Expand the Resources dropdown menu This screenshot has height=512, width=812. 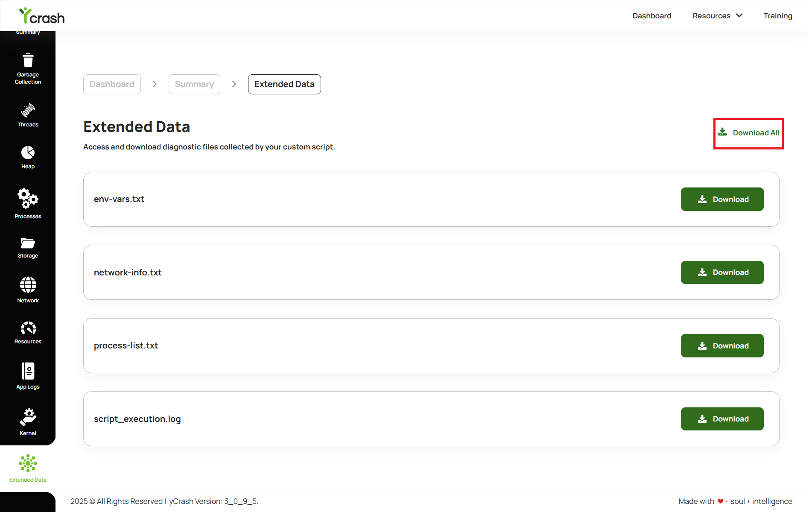click(717, 16)
